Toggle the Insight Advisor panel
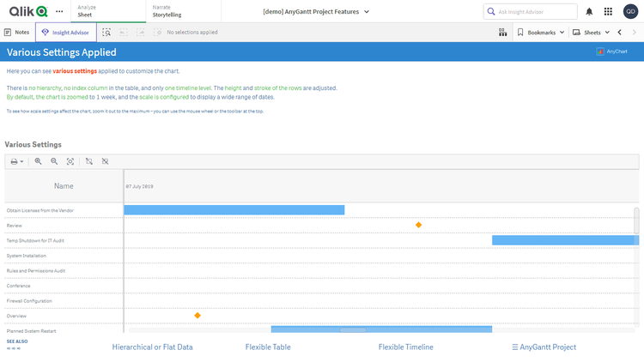 coord(66,32)
